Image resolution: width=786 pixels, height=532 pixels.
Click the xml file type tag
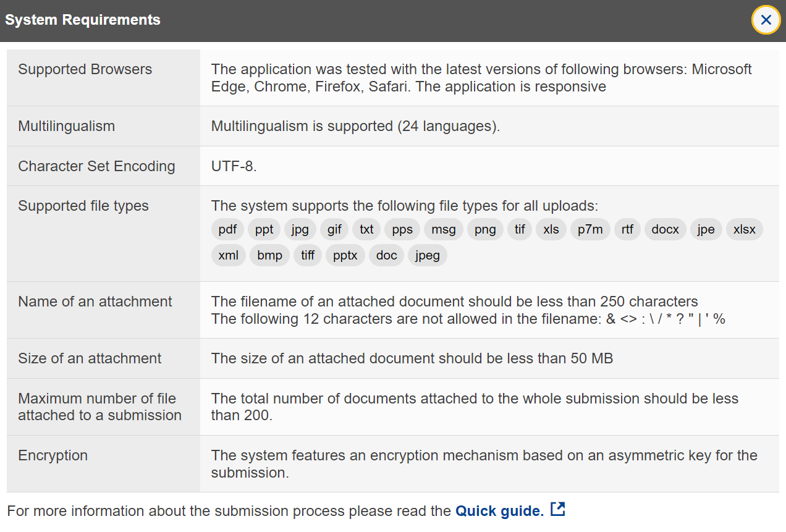[x=229, y=255]
